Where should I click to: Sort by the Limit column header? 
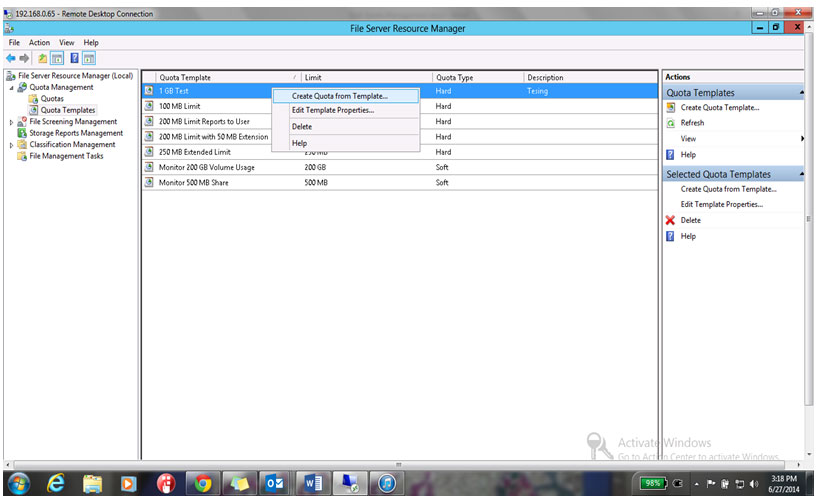(367, 77)
